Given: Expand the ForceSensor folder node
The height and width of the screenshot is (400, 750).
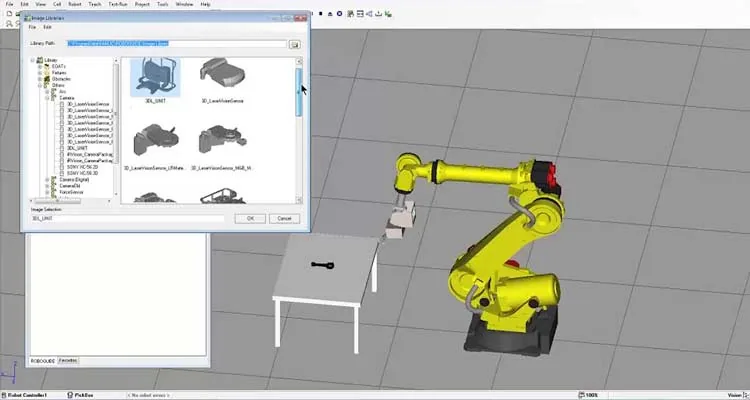Looking at the screenshot, I should (47, 192).
